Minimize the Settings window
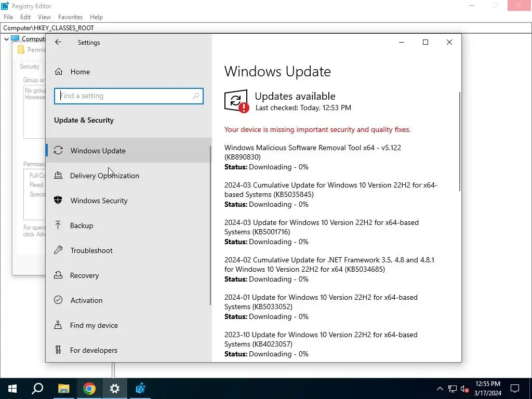 pyautogui.click(x=402, y=42)
